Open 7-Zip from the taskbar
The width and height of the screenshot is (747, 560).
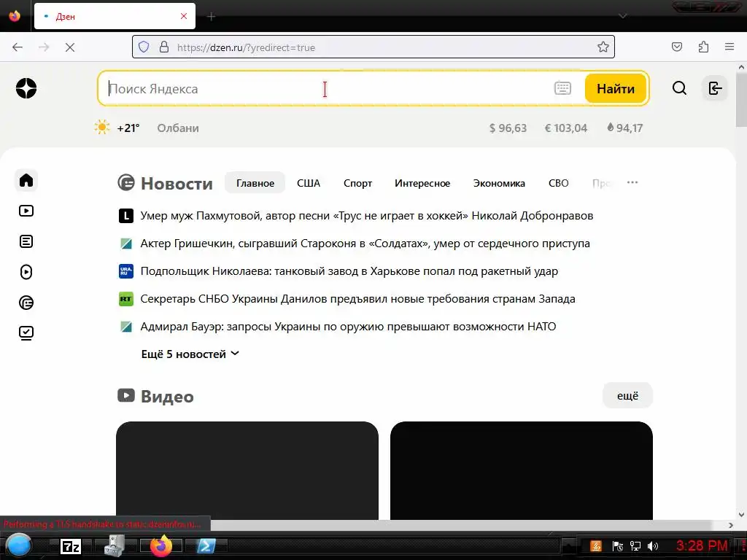click(x=71, y=546)
